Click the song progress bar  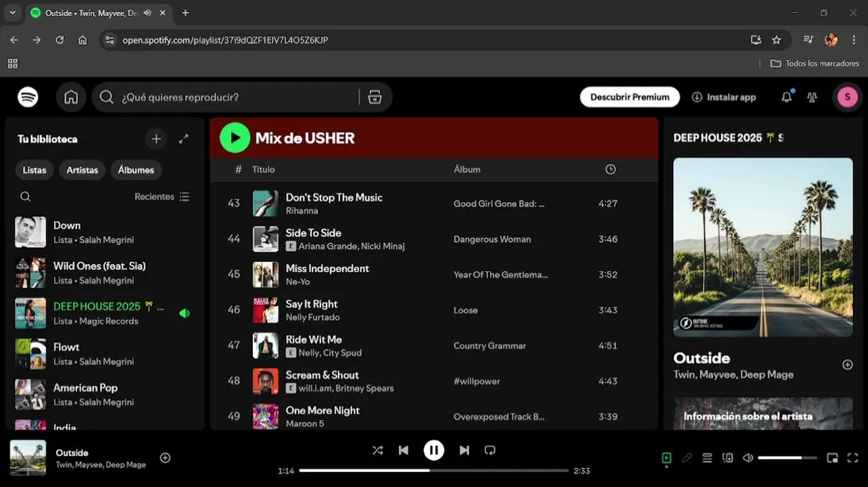click(434, 470)
